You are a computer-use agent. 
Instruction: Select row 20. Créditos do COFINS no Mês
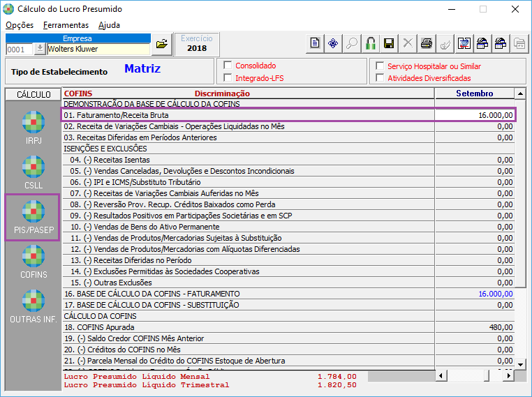tap(249, 350)
